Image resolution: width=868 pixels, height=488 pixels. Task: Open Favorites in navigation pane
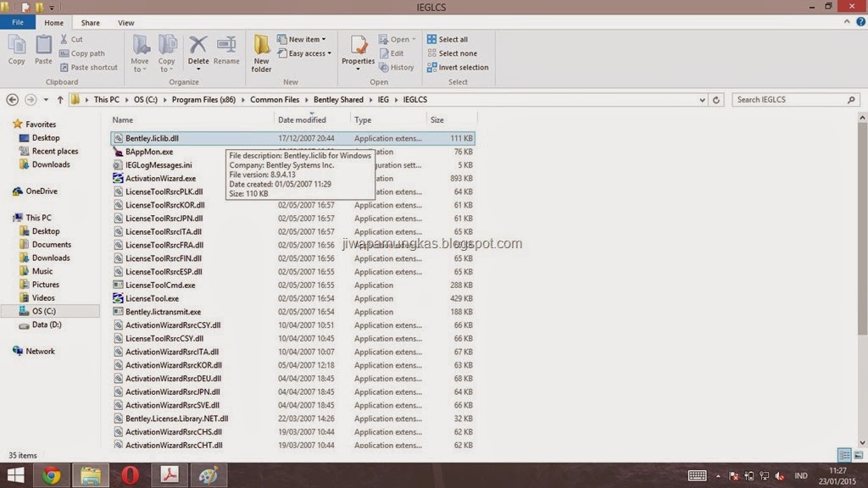(x=35, y=124)
